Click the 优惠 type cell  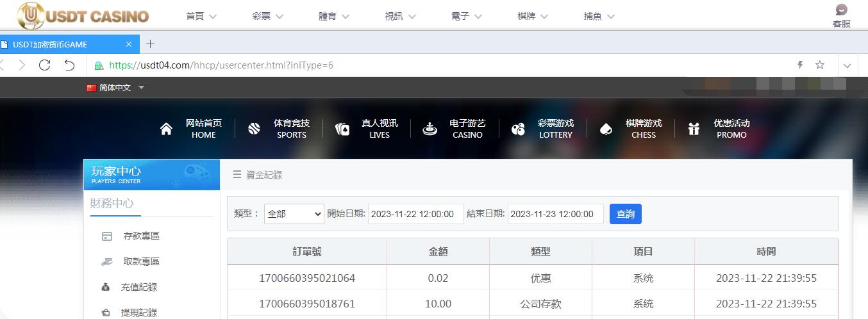coord(540,278)
